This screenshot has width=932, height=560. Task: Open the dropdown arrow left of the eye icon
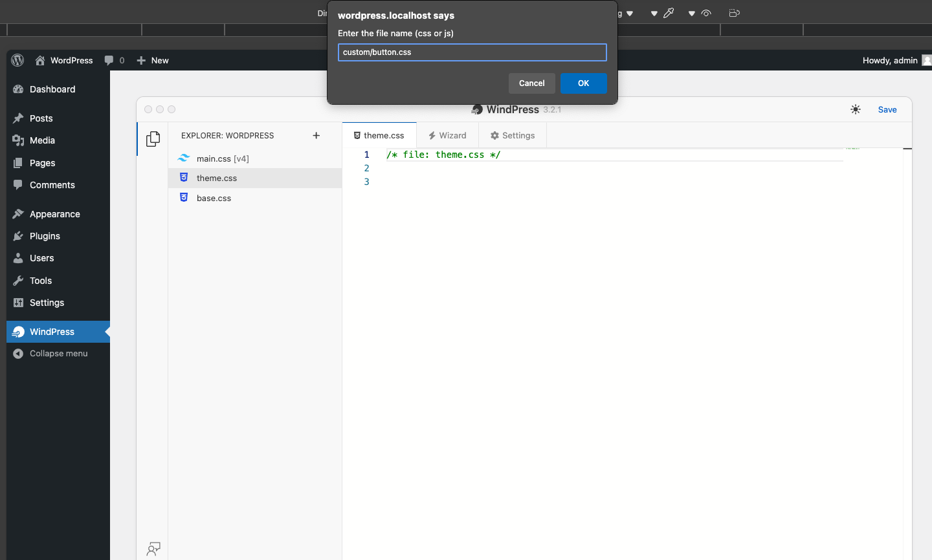(691, 14)
